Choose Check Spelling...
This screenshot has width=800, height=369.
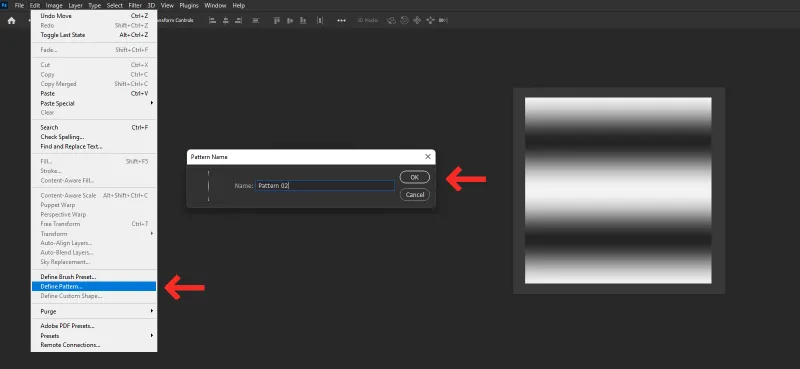point(94,137)
